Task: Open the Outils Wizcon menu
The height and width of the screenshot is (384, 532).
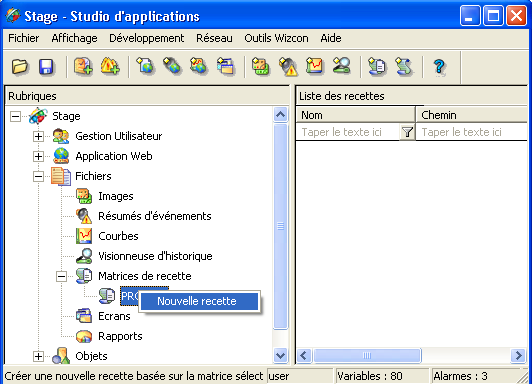Action: tap(277, 38)
